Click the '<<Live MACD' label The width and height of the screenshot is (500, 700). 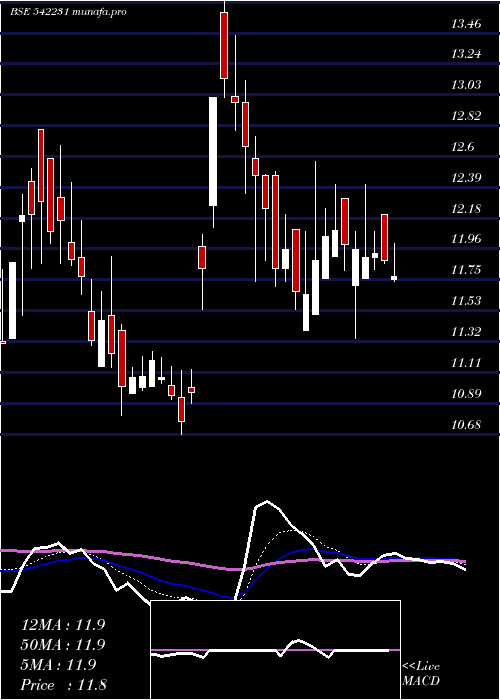coord(421,674)
